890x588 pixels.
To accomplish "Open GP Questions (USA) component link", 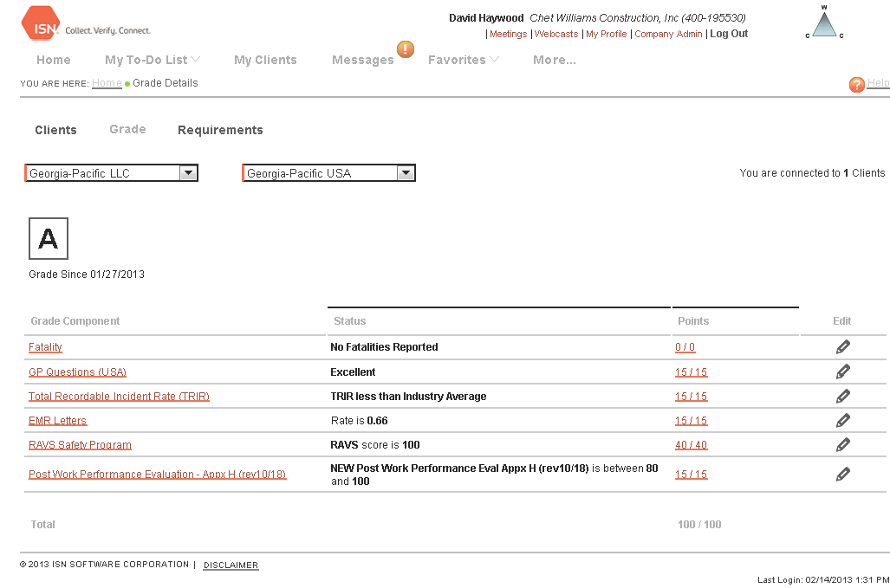I will point(77,372).
